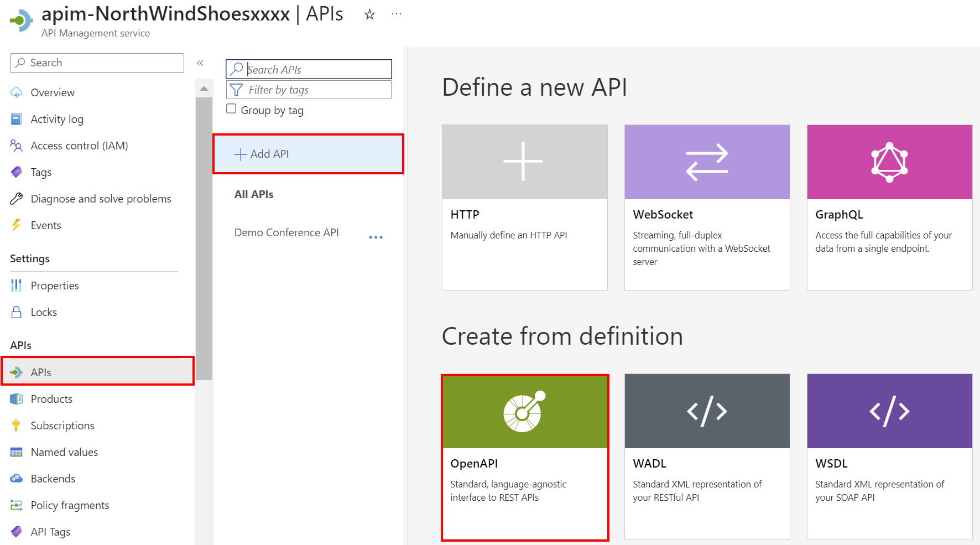Screen dimensions: 980x545
Task: Select the Named values table icon
Action: (x=17, y=452)
